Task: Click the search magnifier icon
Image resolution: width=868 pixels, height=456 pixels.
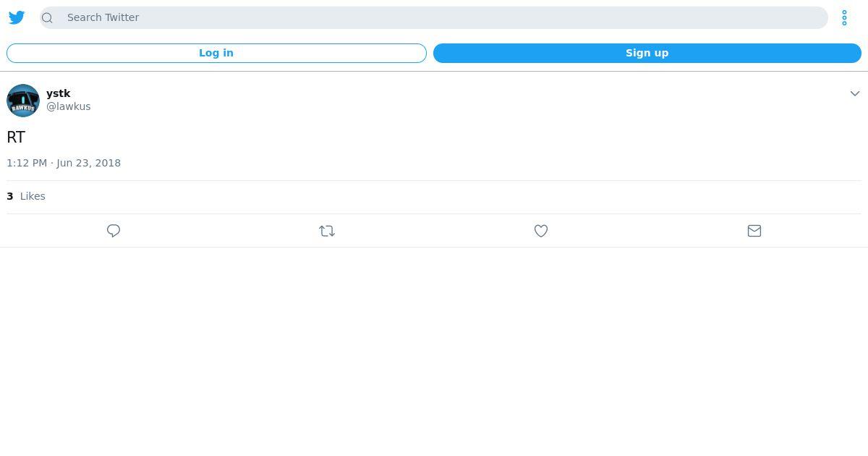Action: [48, 18]
